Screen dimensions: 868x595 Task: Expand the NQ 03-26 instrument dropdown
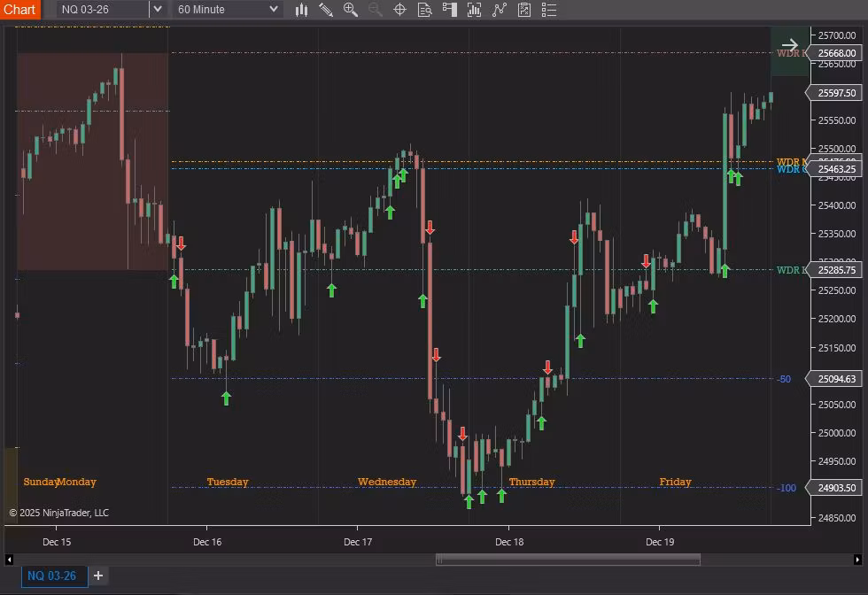[157, 10]
